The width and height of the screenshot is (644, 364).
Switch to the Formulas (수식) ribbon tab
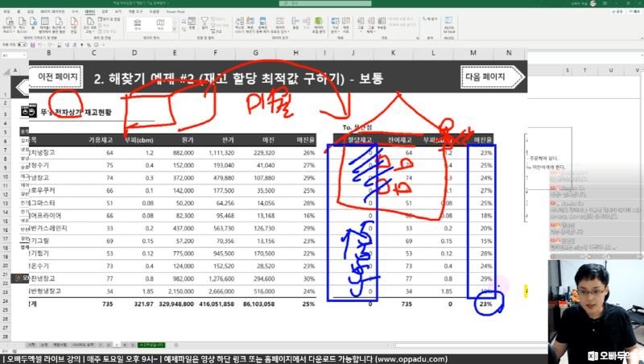[74, 11]
